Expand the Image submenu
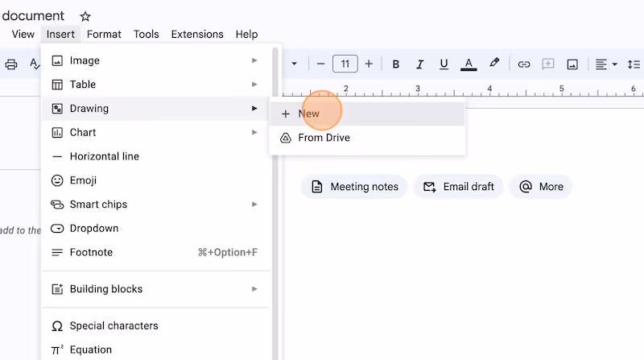The image size is (644, 360). tap(156, 60)
